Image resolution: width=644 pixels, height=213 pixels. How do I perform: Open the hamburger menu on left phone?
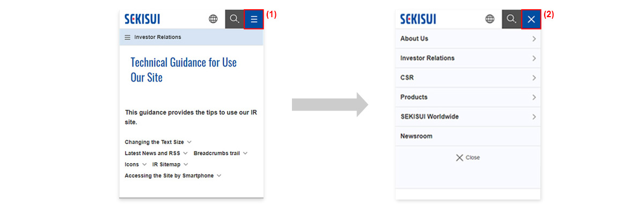point(254,19)
